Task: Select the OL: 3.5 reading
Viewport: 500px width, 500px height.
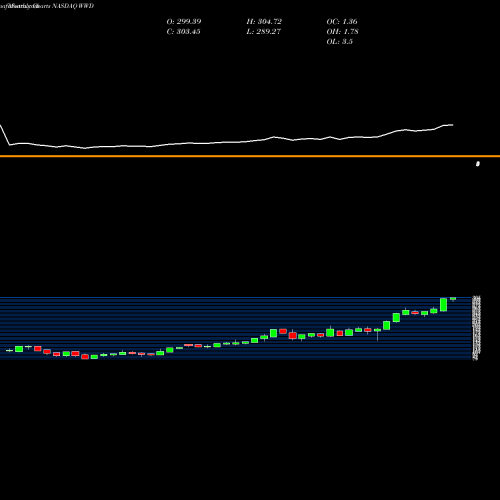Action: pyautogui.click(x=339, y=41)
